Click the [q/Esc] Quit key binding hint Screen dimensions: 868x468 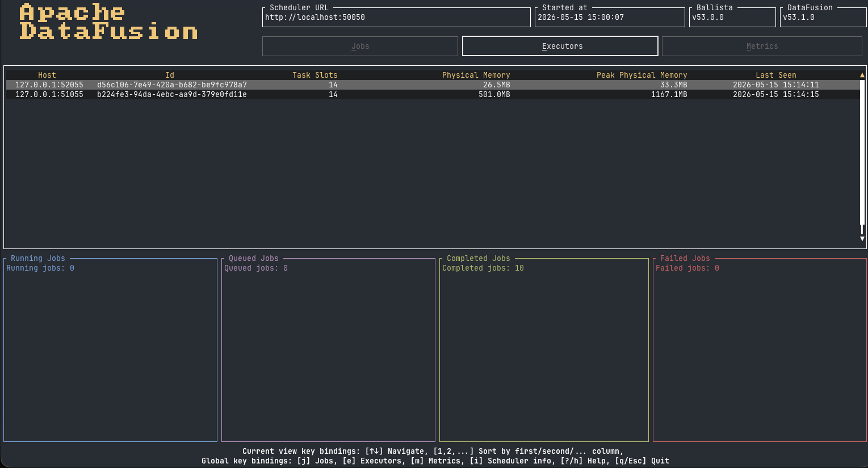[x=642, y=461]
